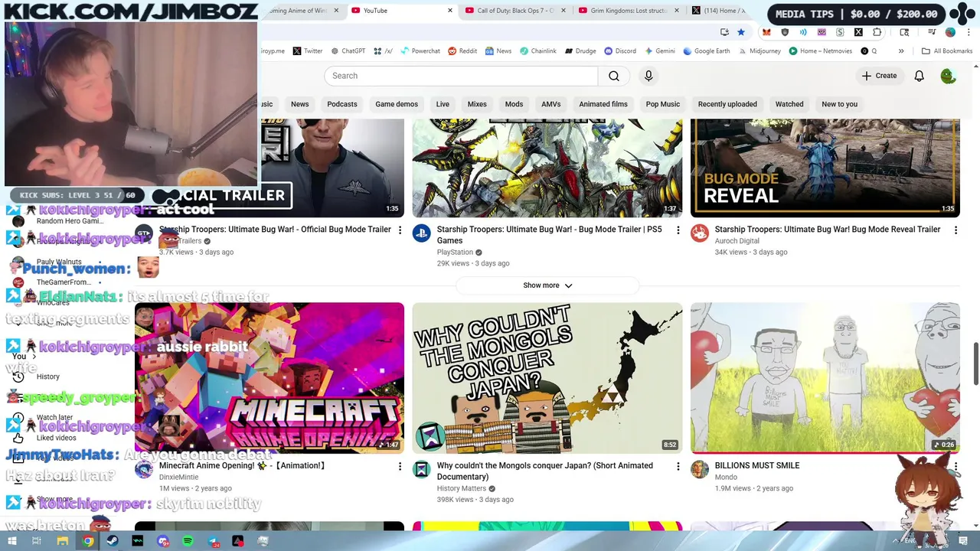Open the Twitter bookmark

[308, 51]
